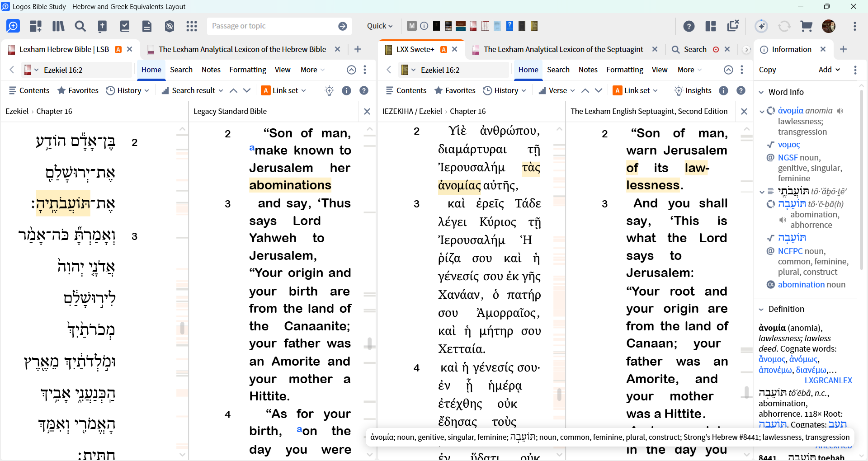Open View menu in LXX Swete panel
Image resolution: width=868 pixels, height=461 pixels.
click(x=660, y=70)
